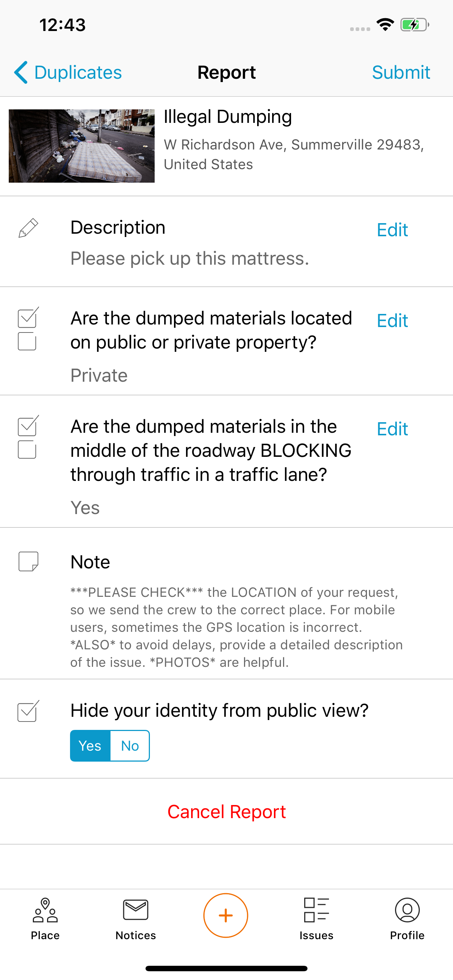Tap the orange plus new report button
The width and height of the screenshot is (453, 980).
tap(226, 915)
